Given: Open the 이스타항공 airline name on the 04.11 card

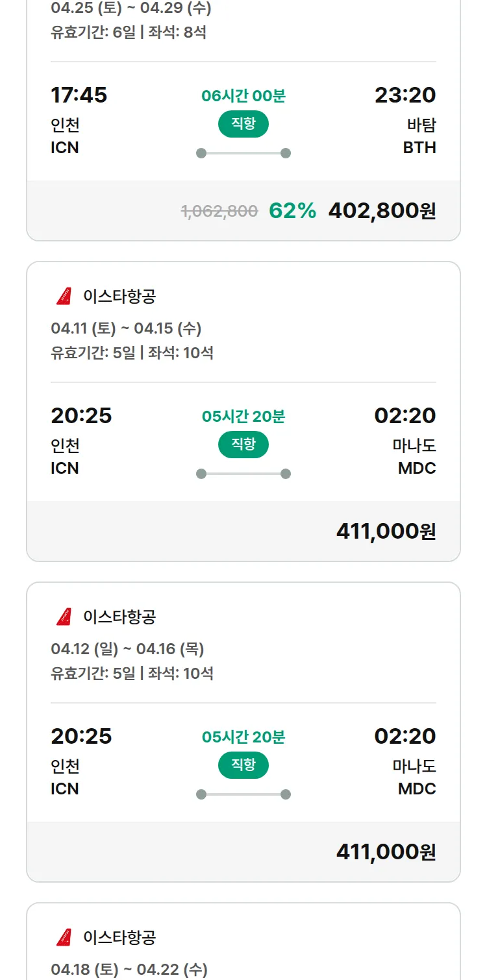Looking at the screenshot, I should [x=119, y=297].
